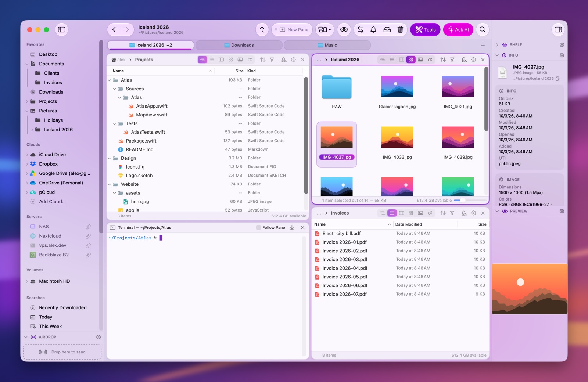Screen dimensions: 588x382
Task: Collapse the Website folder
Action: pyautogui.click(x=110, y=184)
